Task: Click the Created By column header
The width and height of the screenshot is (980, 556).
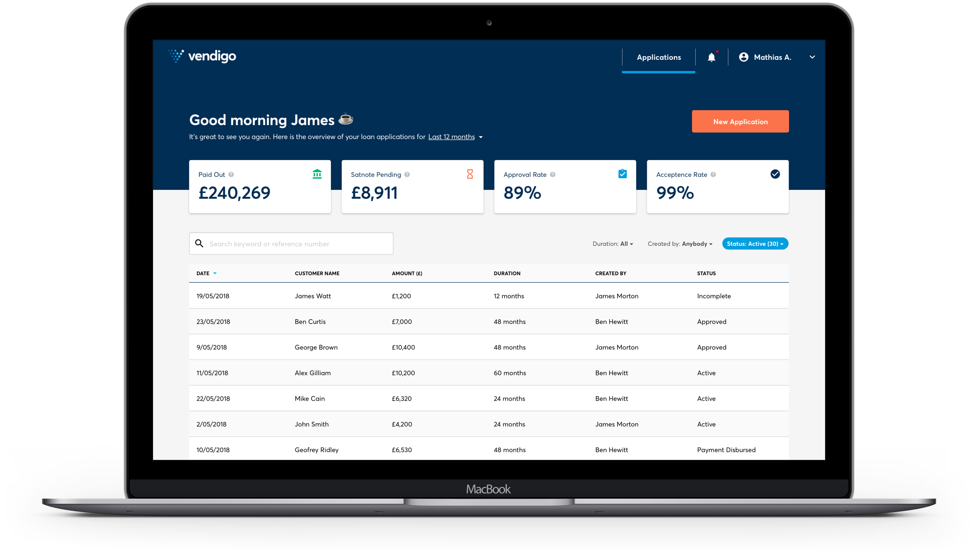Action: [610, 273]
